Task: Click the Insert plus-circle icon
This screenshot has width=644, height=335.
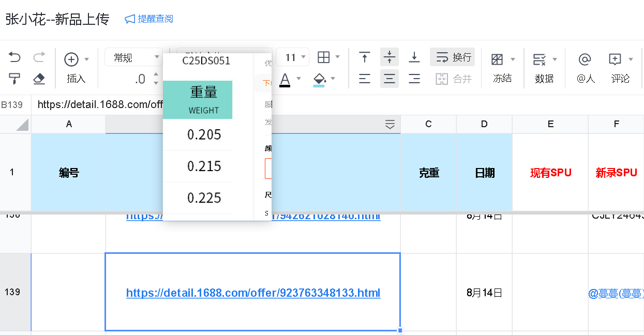Action: [71, 59]
